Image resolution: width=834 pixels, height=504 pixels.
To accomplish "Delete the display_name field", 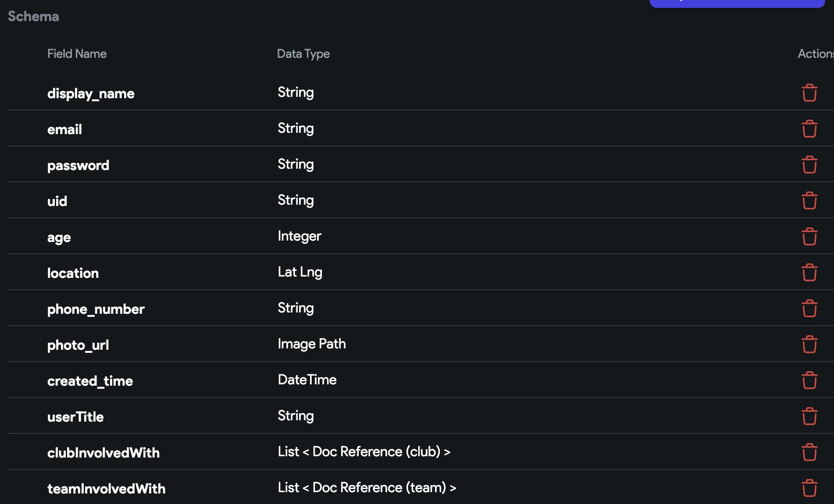I will [809, 93].
